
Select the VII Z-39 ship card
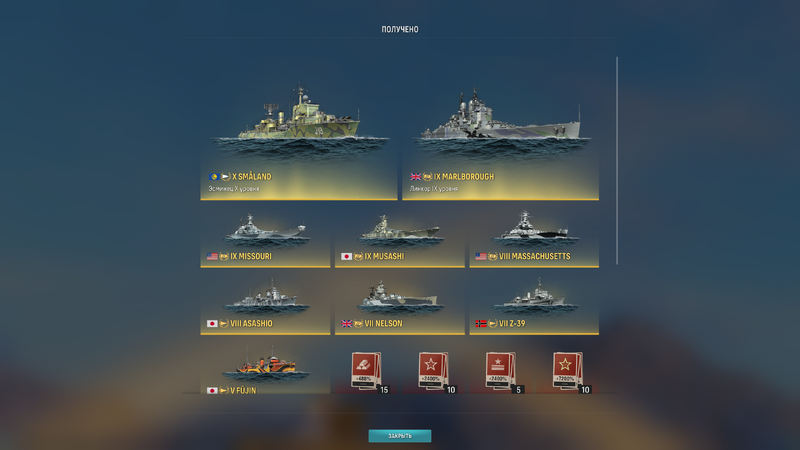pyautogui.click(x=534, y=303)
